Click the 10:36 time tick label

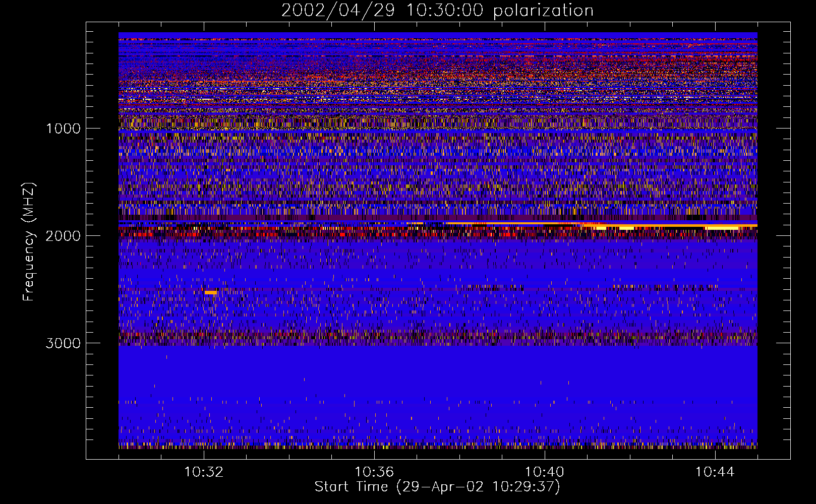pyautogui.click(x=374, y=472)
